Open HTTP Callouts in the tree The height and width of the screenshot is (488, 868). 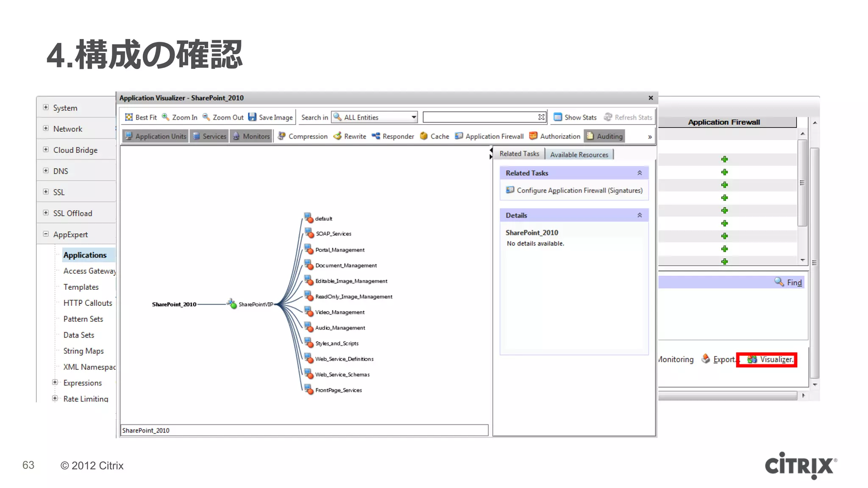(88, 303)
